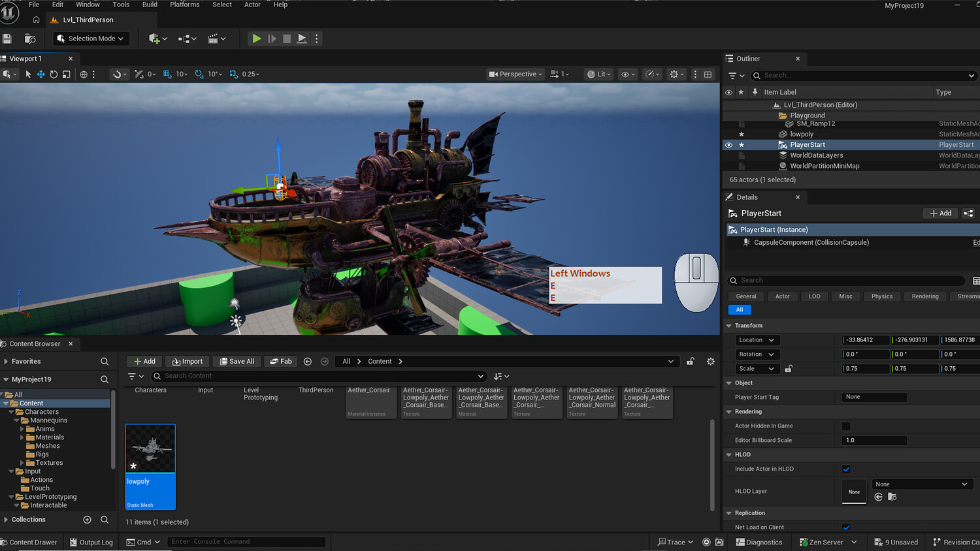The image size is (980, 551).
Task: Open the Fab marketplace button
Action: (280, 361)
